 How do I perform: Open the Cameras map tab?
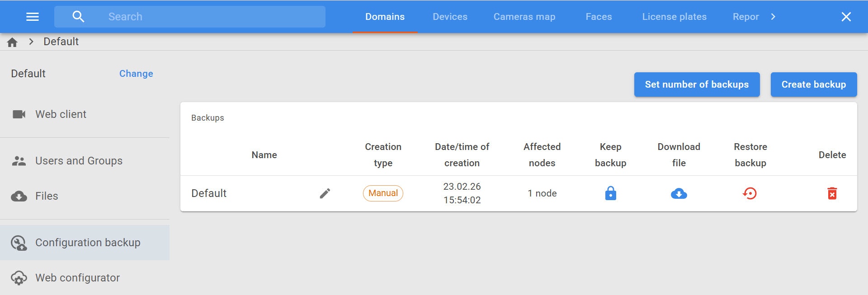pyautogui.click(x=524, y=17)
